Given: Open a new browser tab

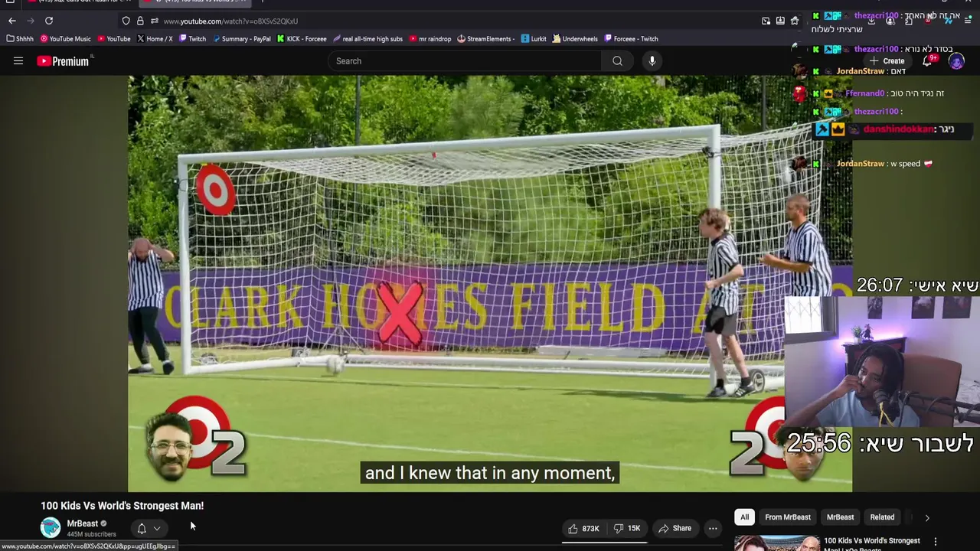Looking at the screenshot, I should click(263, 2).
